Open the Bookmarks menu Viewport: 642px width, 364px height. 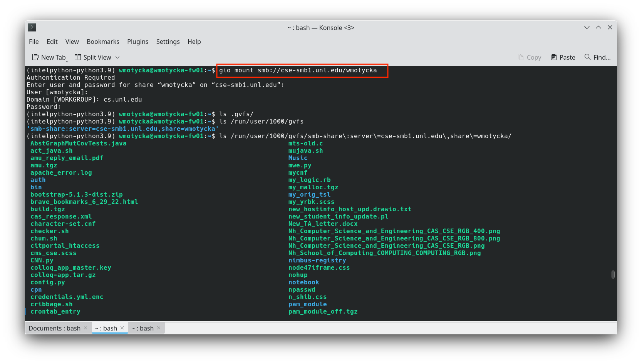tap(103, 42)
